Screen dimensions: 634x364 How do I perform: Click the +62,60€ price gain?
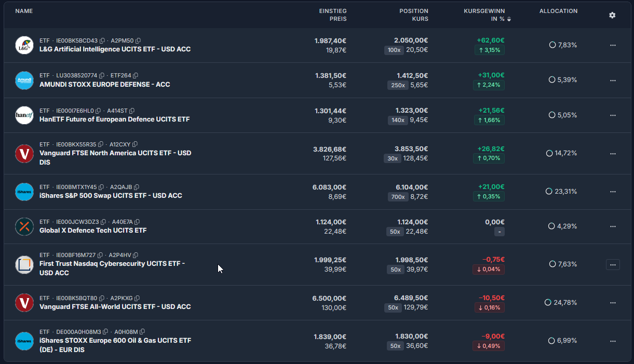tap(490, 40)
